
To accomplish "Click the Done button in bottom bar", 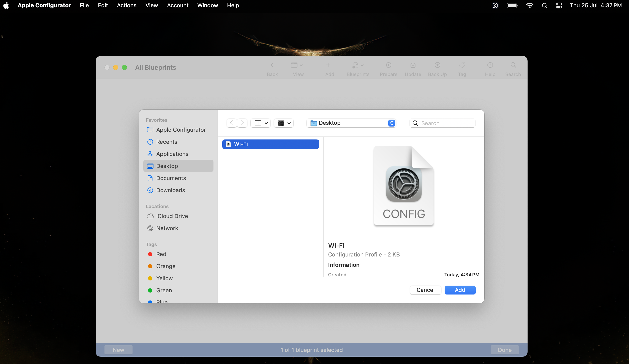I will (505, 350).
